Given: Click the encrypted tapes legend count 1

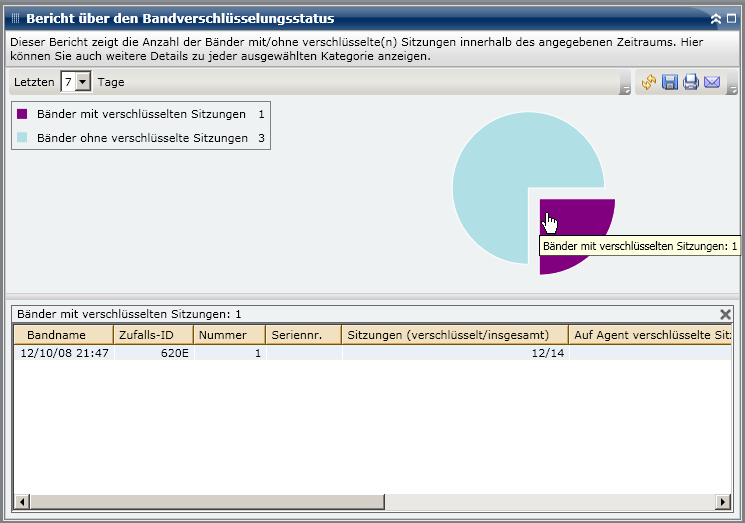Looking at the screenshot, I should pyautogui.click(x=261, y=114).
